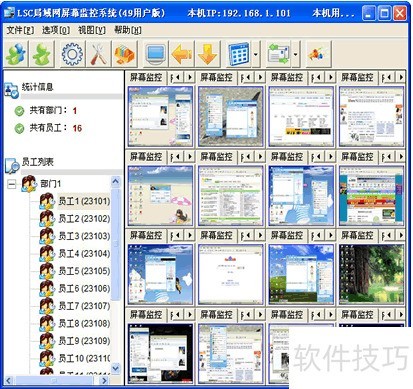
Task: Click the orange left arrow toolbar icon
Action: [182, 54]
